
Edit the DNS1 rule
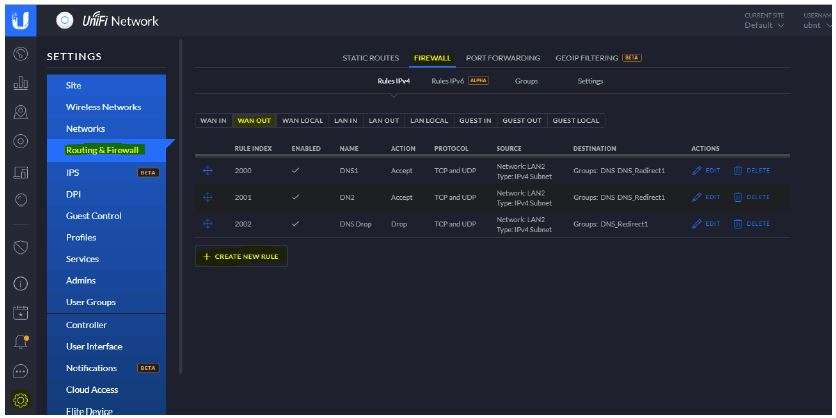pos(706,171)
